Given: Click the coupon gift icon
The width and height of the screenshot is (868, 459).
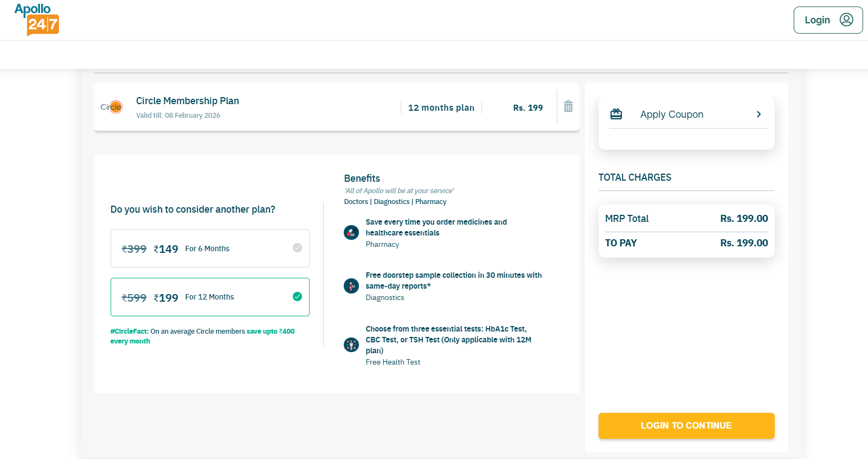Looking at the screenshot, I should pos(616,114).
